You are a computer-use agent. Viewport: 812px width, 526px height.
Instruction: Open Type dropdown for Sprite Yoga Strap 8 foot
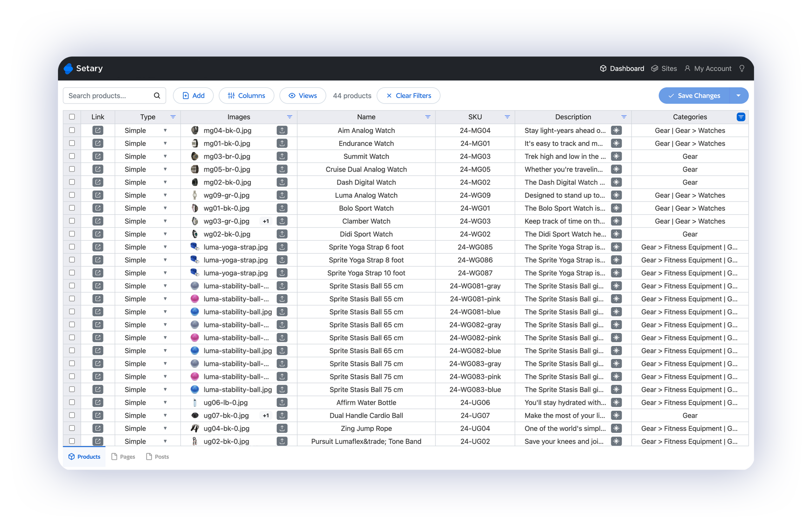point(165,260)
